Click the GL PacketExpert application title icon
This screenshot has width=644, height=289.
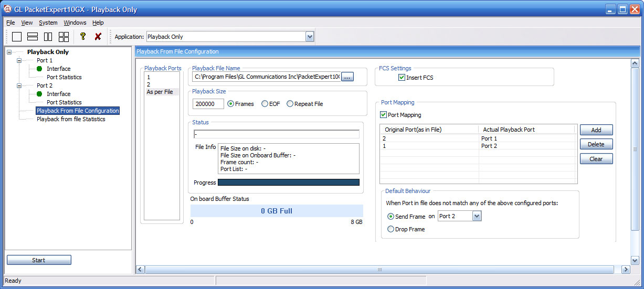click(8, 9)
